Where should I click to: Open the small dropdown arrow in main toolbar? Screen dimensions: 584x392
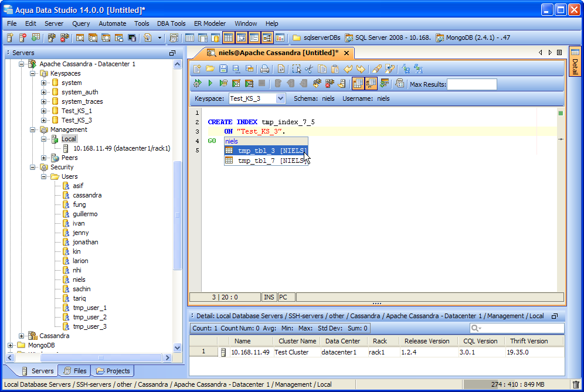point(160,38)
